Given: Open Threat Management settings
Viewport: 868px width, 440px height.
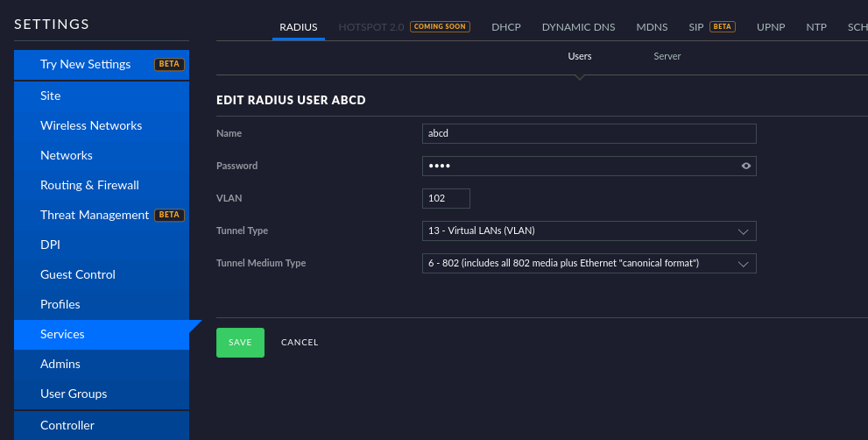Looking at the screenshot, I should pos(102,215).
